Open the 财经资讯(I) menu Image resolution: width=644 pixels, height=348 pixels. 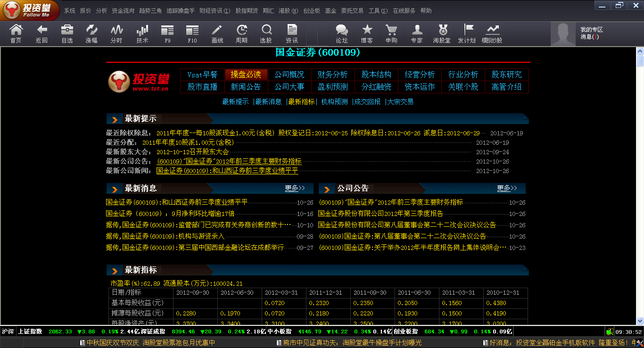(215, 11)
